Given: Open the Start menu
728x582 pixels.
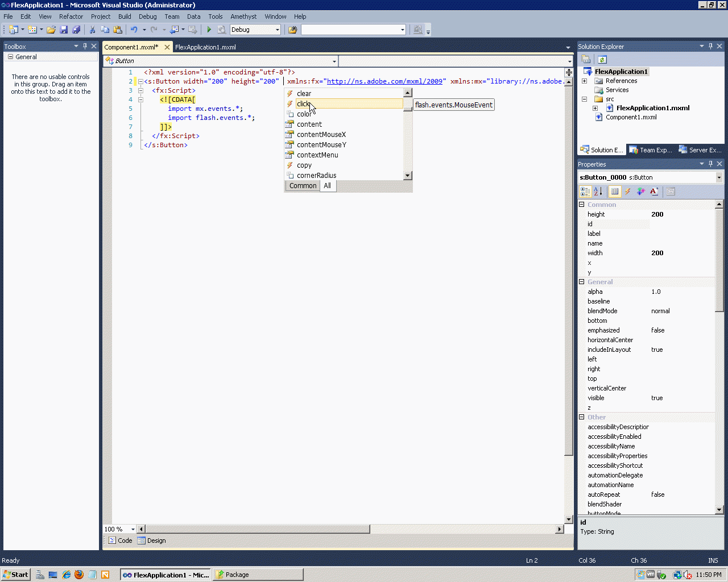Looking at the screenshot, I should click(x=15, y=575).
